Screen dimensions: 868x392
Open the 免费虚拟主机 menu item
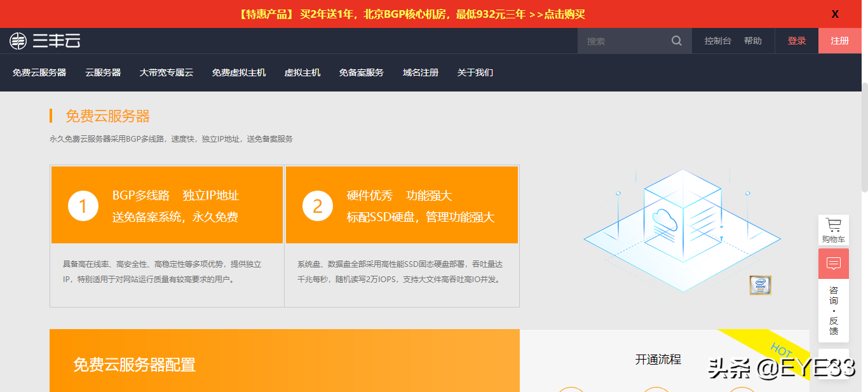tap(239, 72)
